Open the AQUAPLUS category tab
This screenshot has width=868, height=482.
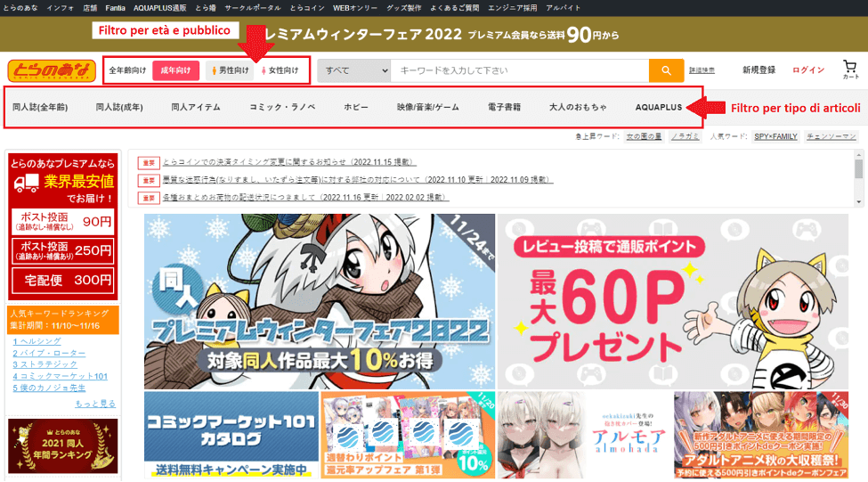coord(659,107)
